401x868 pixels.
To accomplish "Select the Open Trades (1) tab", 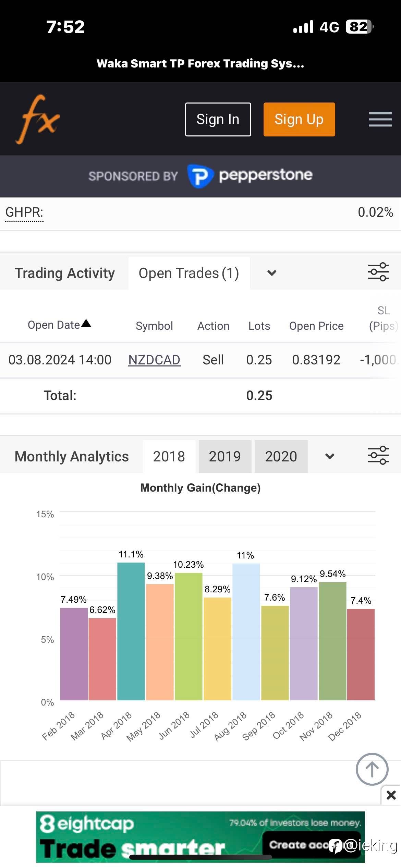I will click(189, 273).
